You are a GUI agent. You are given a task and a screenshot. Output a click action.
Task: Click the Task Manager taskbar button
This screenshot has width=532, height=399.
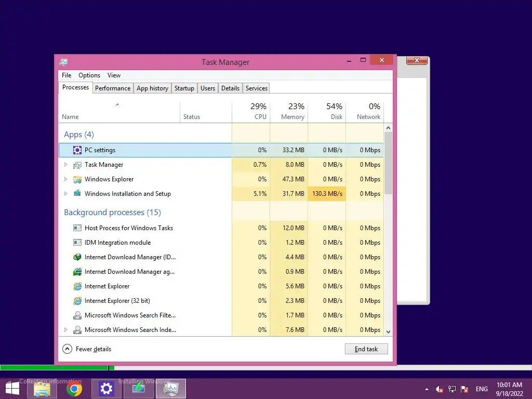(170, 389)
